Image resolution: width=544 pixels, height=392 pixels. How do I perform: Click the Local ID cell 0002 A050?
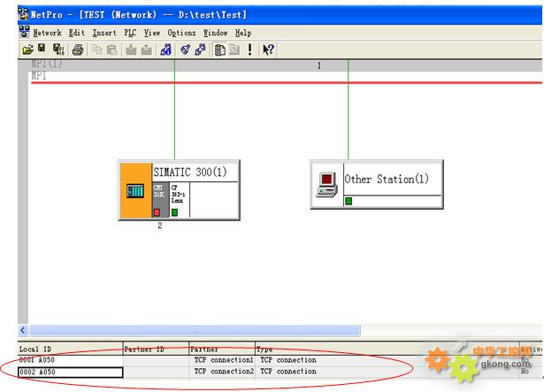click(71, 373)
